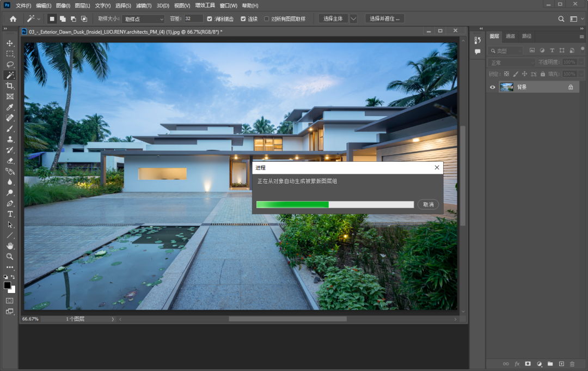The width and height of the screenshot is (588, 371).
Task: Open the 填充 fill dropdown arrow
Action: tap(581, 74)
